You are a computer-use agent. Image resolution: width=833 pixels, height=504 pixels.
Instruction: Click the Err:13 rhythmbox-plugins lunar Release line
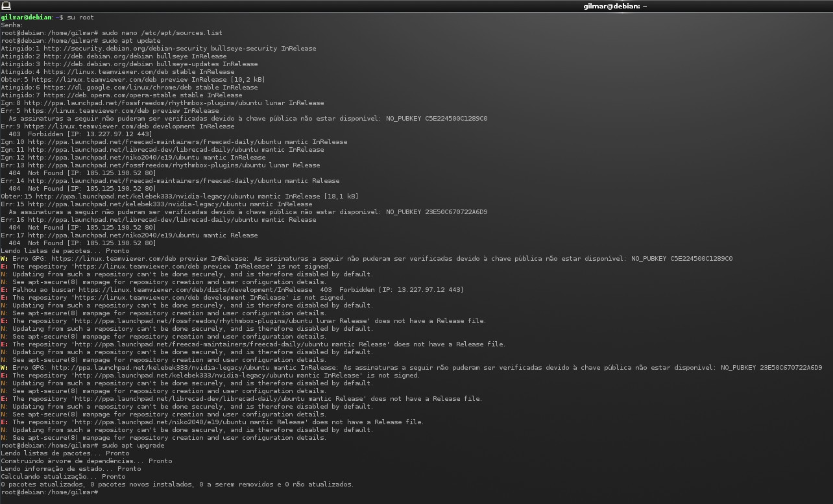click(160, 165)
